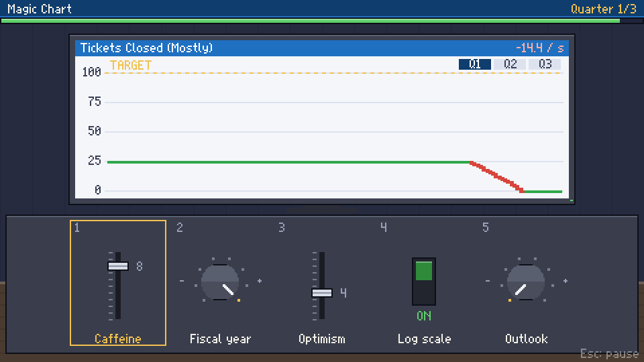Select the Fiscal year label

click(220, 339)
